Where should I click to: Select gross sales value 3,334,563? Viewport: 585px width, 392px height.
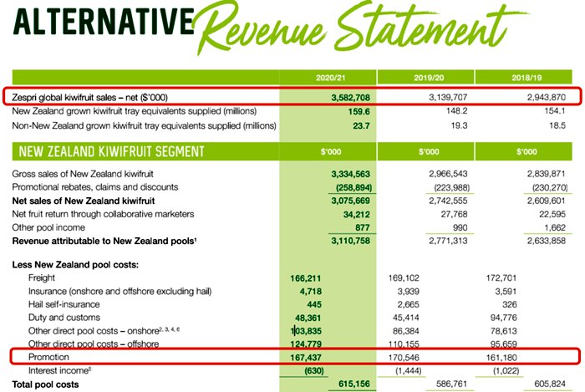pyautogui.click(x=350, y=174)
